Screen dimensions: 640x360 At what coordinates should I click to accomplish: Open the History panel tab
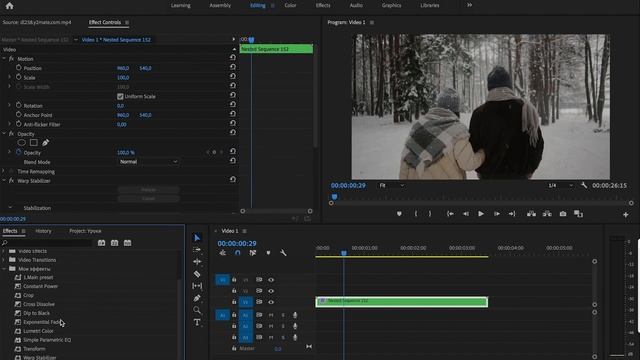(43, 231)
